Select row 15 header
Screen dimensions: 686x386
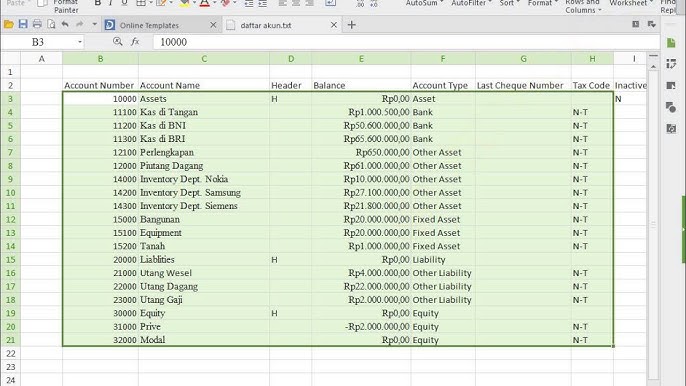tap(10, 260)
